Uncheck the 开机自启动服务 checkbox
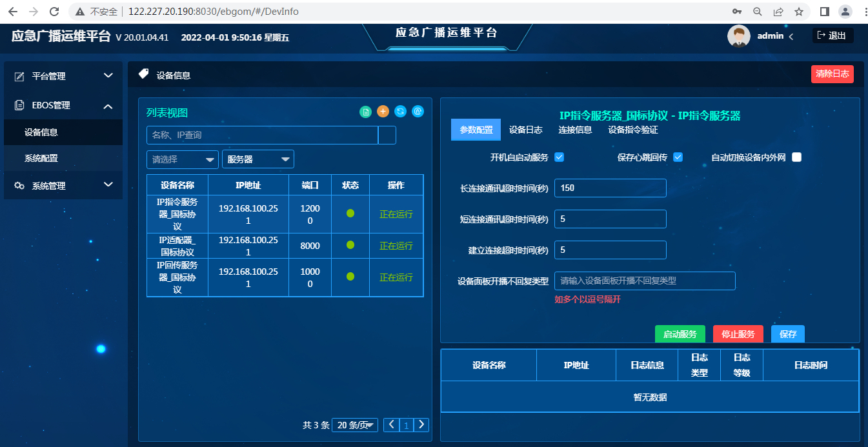The width and height of the screenshot is (868, 447). [x=560, y=157]
